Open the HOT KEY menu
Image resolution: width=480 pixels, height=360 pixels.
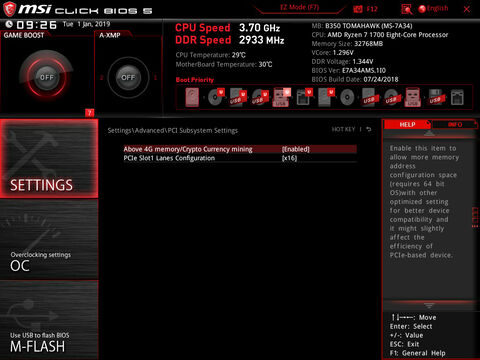click(x=343, y=129)
